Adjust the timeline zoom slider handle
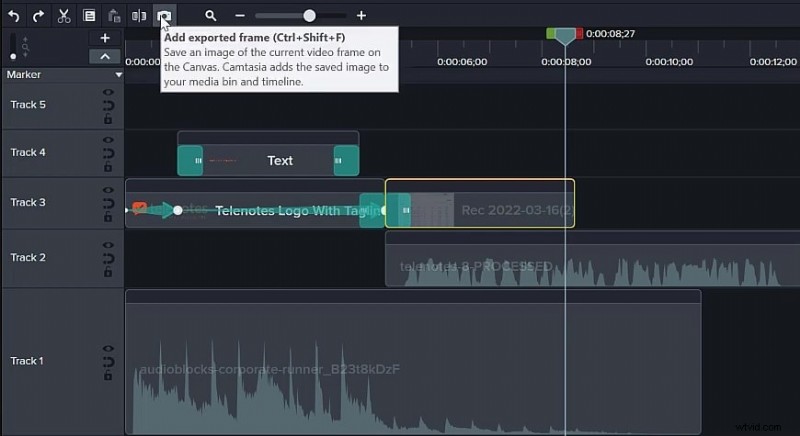Screen dimensions: 800x436 point(309,16)
